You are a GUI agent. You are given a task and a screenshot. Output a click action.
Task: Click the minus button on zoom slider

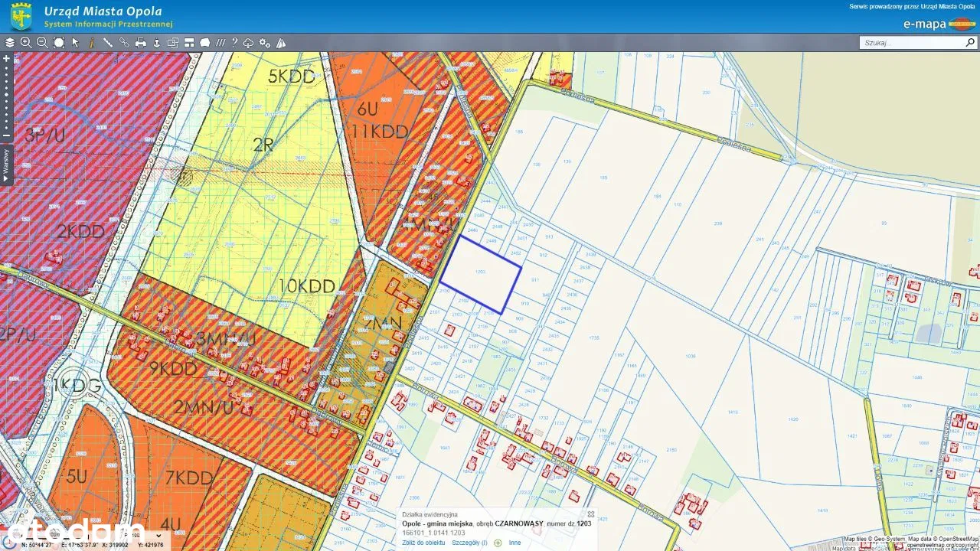pos(6,136)
